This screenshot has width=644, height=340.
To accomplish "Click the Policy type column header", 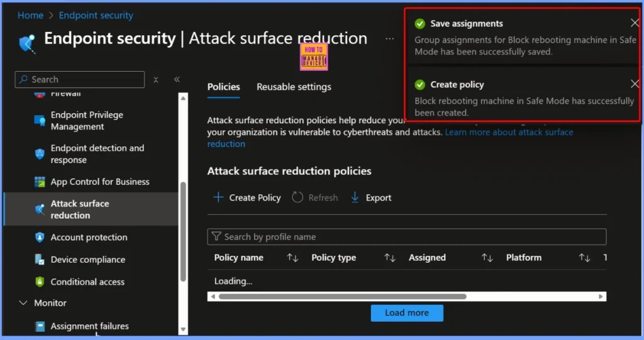I will (x=333, y=258).
